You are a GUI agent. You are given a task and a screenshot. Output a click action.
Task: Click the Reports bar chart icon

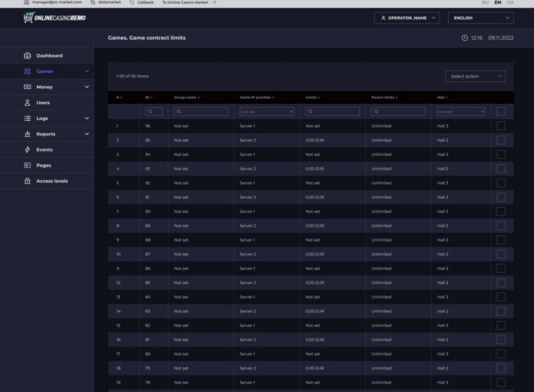pos(28,134)
